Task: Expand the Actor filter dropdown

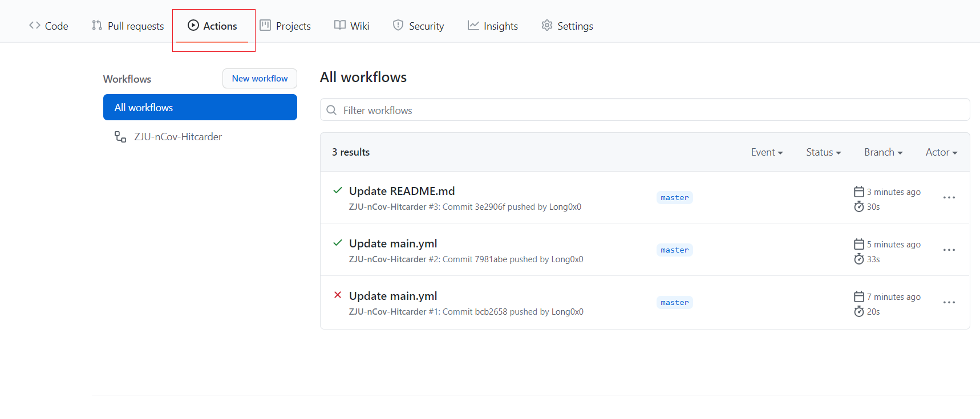Action: coord(941,152)
